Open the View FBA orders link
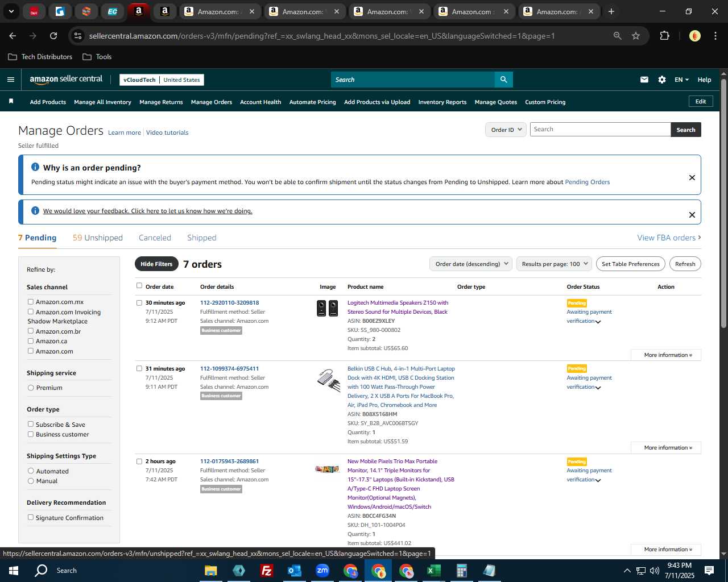This screenshot has width=728, height=582. [669, 238]
